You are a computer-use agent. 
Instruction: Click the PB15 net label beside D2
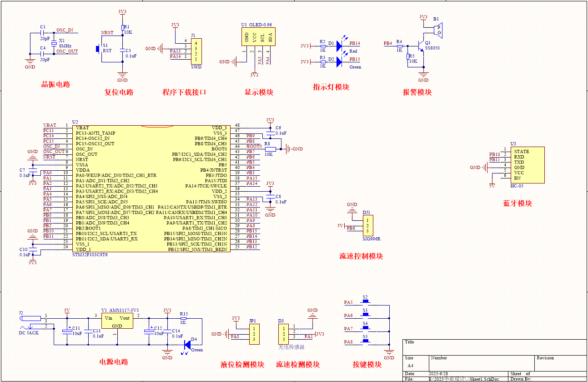[x=355, y=59]
